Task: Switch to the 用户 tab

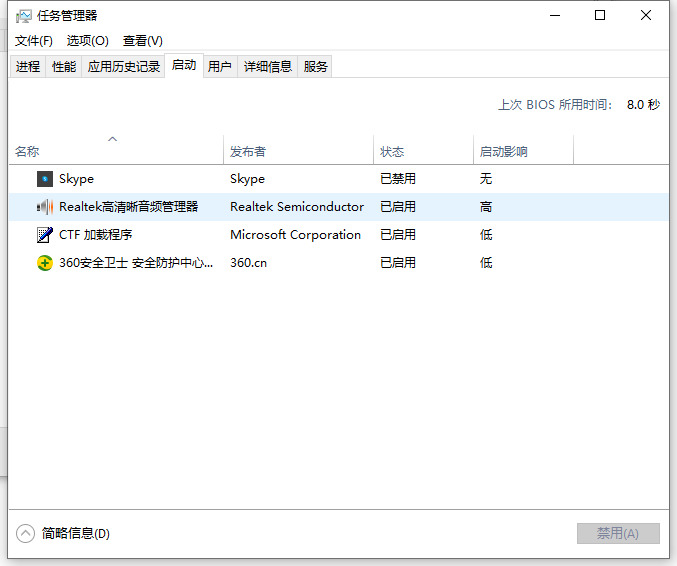Action: 220,66
